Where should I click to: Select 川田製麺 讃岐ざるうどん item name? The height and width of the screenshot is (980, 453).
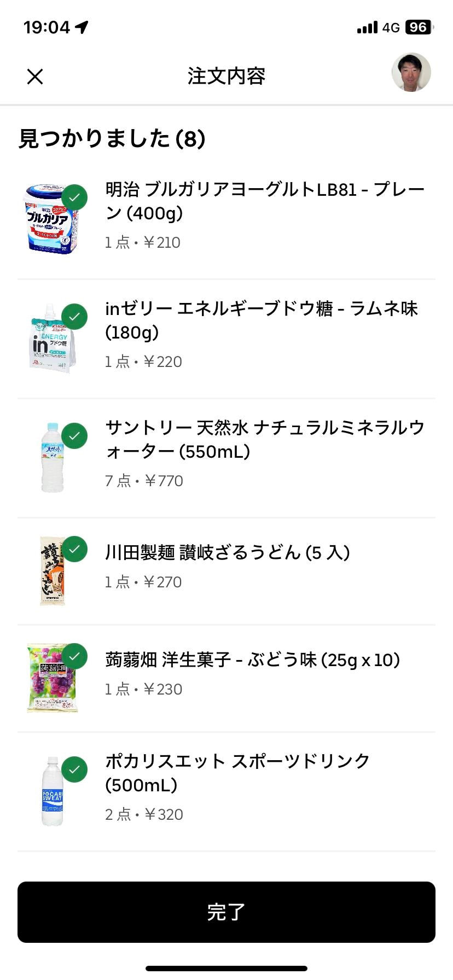[228, 553]
